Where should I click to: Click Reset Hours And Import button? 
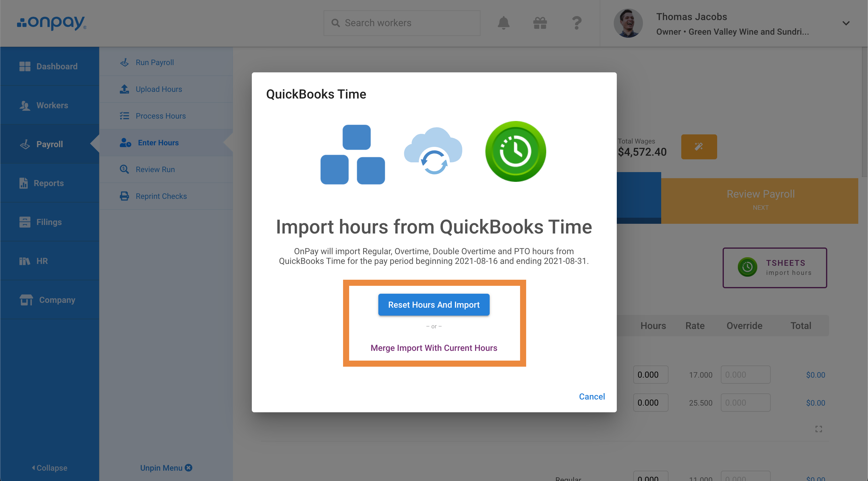tap(434, 304)
